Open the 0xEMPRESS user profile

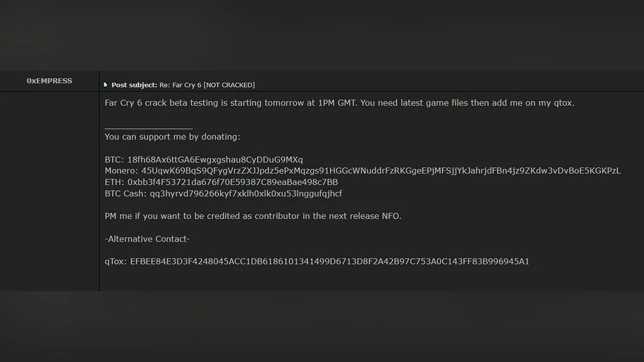(x=49, y=81)
